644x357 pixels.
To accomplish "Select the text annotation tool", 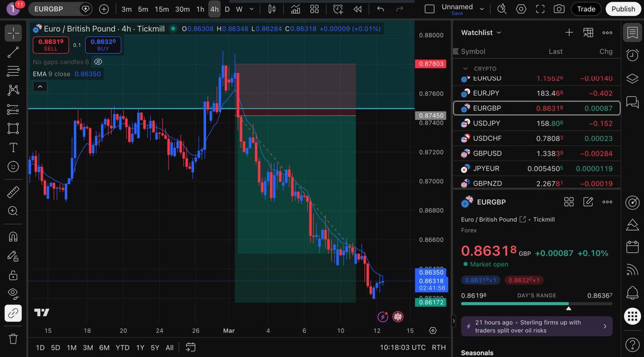I will (13, 147).
